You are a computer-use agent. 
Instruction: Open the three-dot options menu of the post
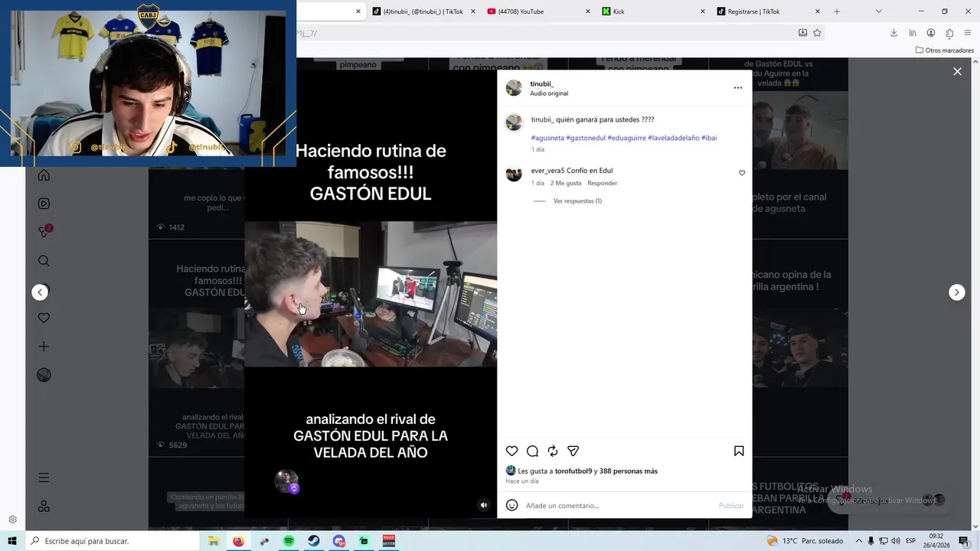pos(738,88)
